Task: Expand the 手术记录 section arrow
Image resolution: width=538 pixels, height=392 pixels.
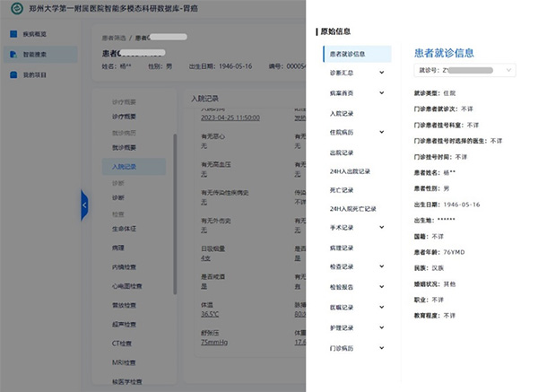Action: [383, 228]
